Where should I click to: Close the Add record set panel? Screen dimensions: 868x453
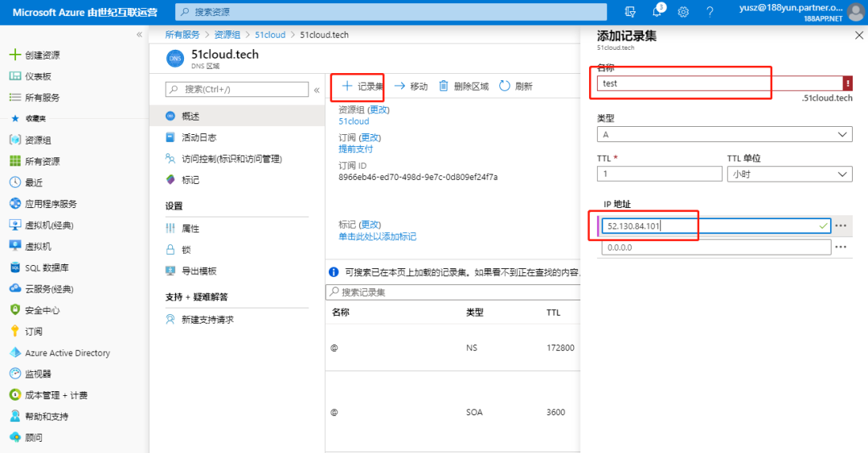(x=858, y=35)
